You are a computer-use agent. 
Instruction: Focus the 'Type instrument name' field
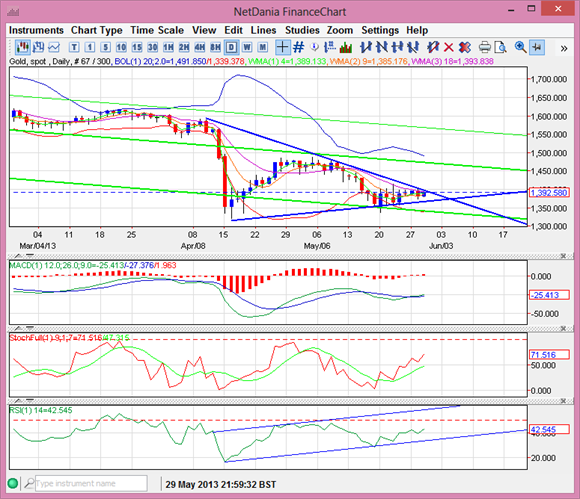pos(91,483)
